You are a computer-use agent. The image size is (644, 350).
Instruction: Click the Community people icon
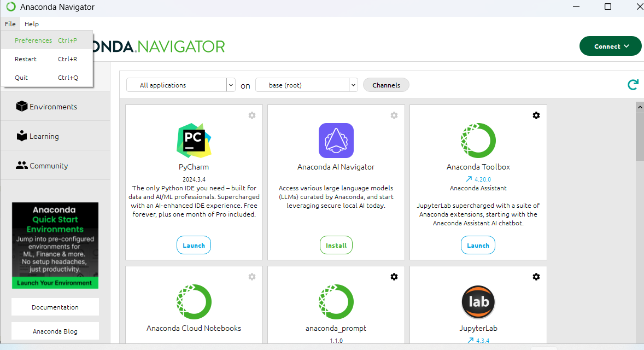[22, 165]
